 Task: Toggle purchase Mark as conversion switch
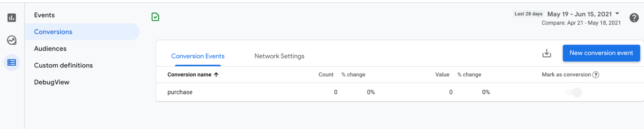pyautogui.click(x=574, y=93)
